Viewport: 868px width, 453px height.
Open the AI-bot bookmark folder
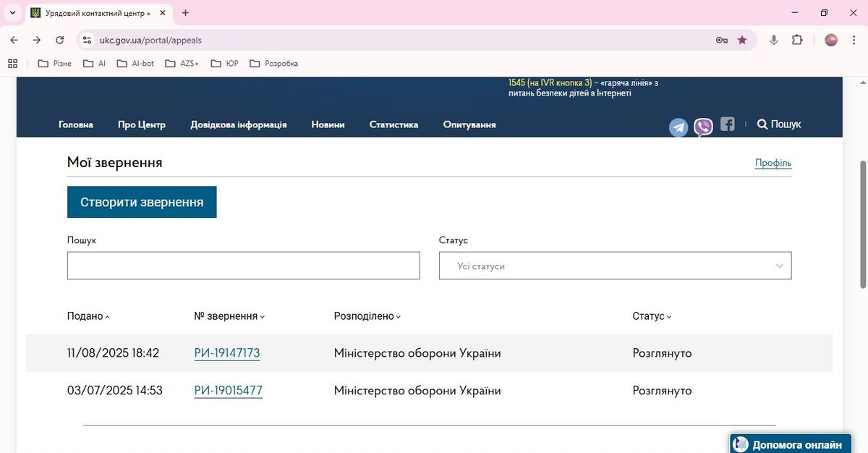pos(136,63)
